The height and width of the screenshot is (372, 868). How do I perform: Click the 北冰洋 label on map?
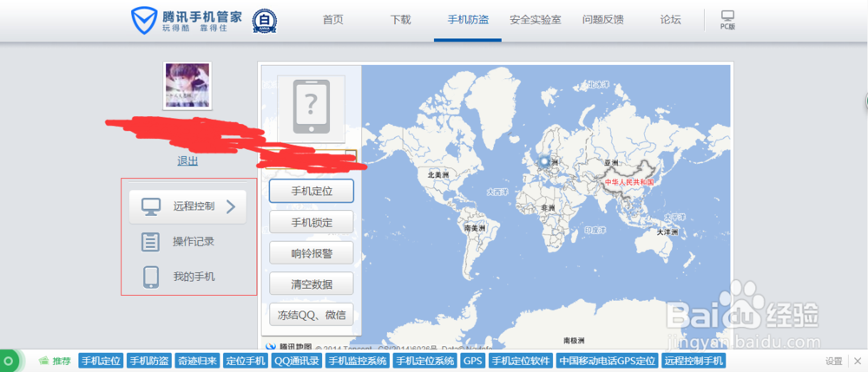coord(598,85)
